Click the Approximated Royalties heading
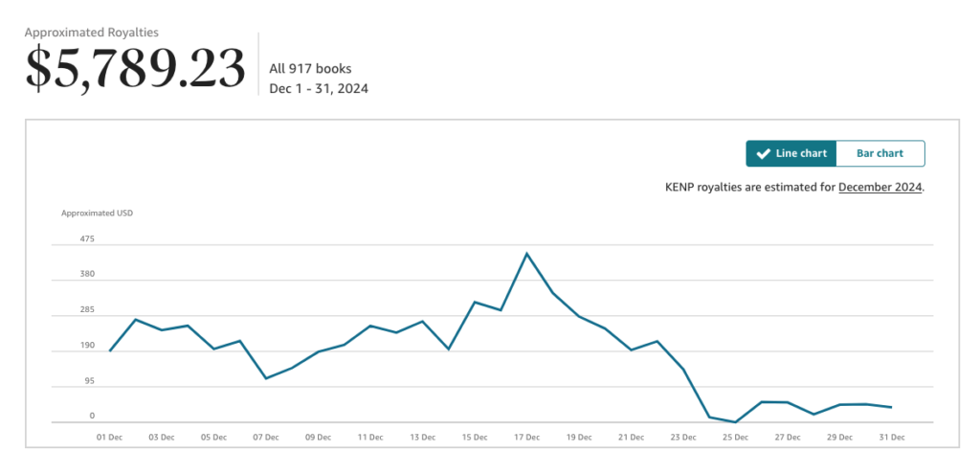 point(91,32)
